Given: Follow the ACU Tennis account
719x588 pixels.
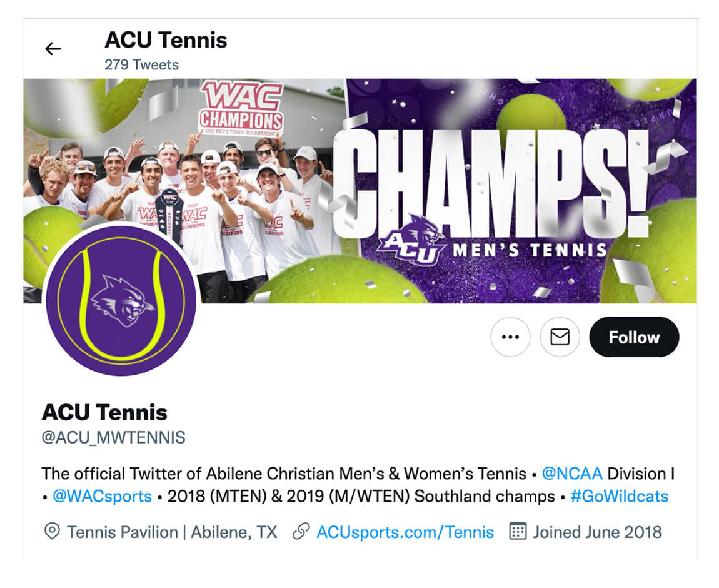Looking at the screenshot, I should (634, 337).
